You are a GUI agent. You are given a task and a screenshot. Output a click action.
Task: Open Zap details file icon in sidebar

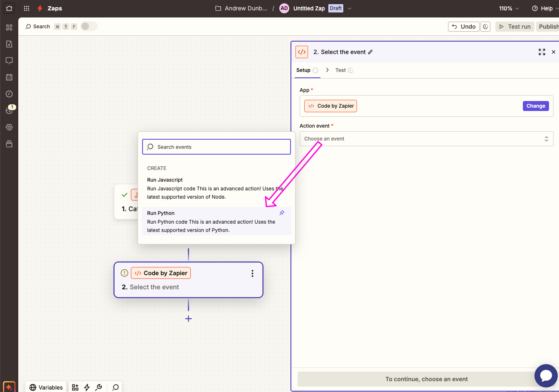[9, 44]
